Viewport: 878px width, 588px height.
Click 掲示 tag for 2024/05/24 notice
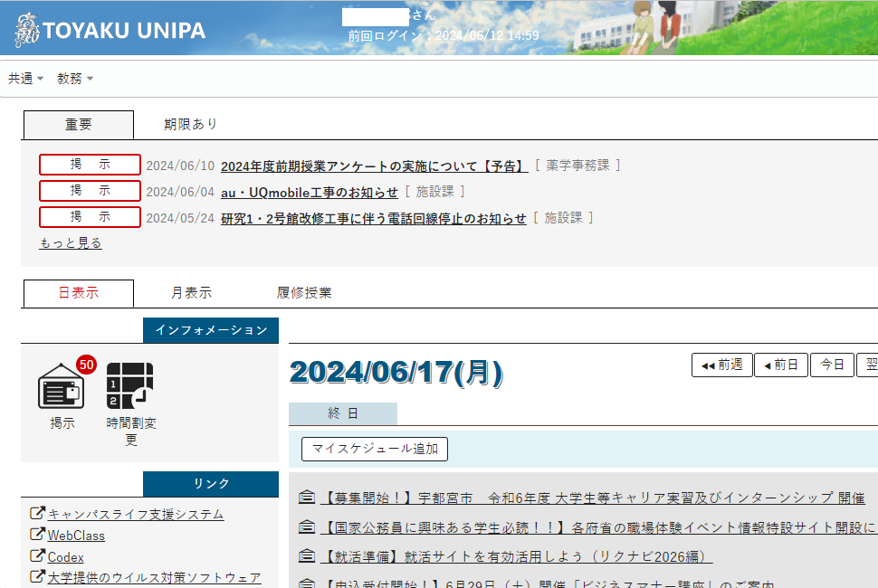tap(90, 217)
